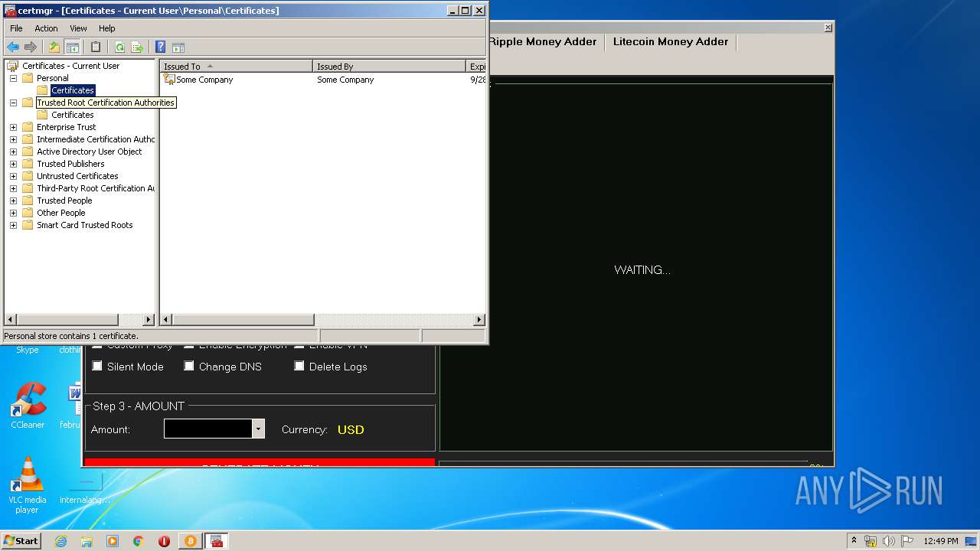Image resolution: width=980 pixels, height=551 pixels.
Task: Select Smart Card Trusted Roots store
Action: [85, 225]
